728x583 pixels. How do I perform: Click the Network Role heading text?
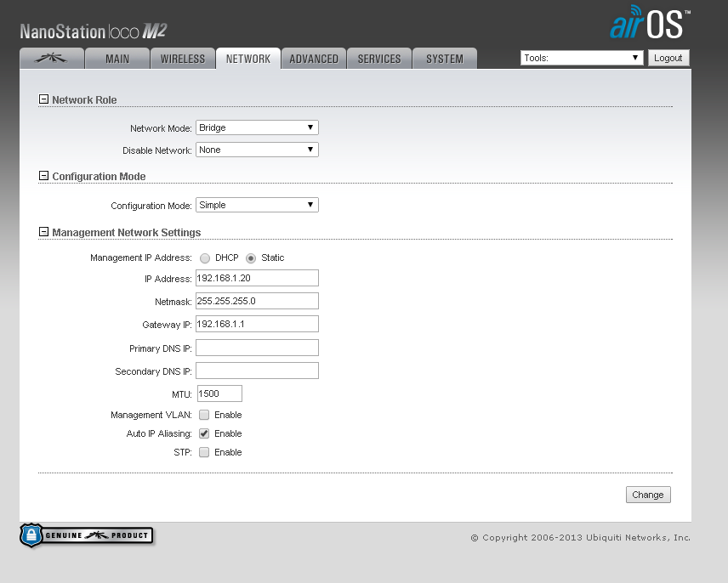84,99
